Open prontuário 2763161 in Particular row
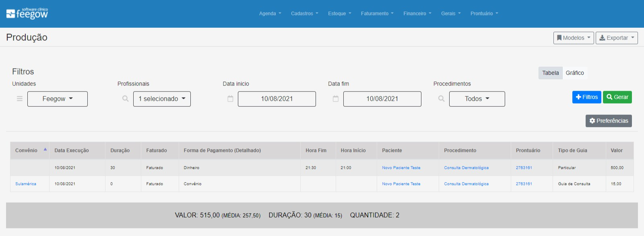 pos(524,168)
